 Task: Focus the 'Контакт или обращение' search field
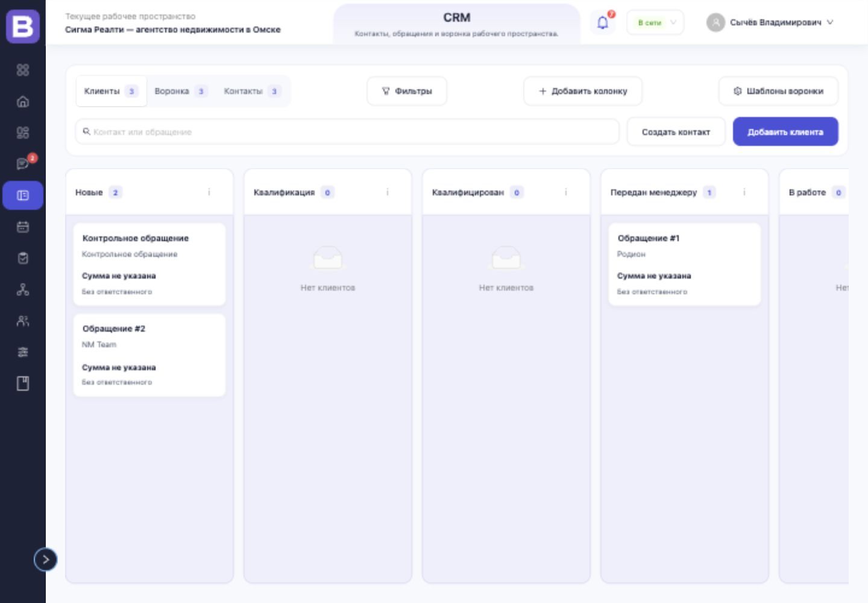pyautogui.click(x=347, y=131)
